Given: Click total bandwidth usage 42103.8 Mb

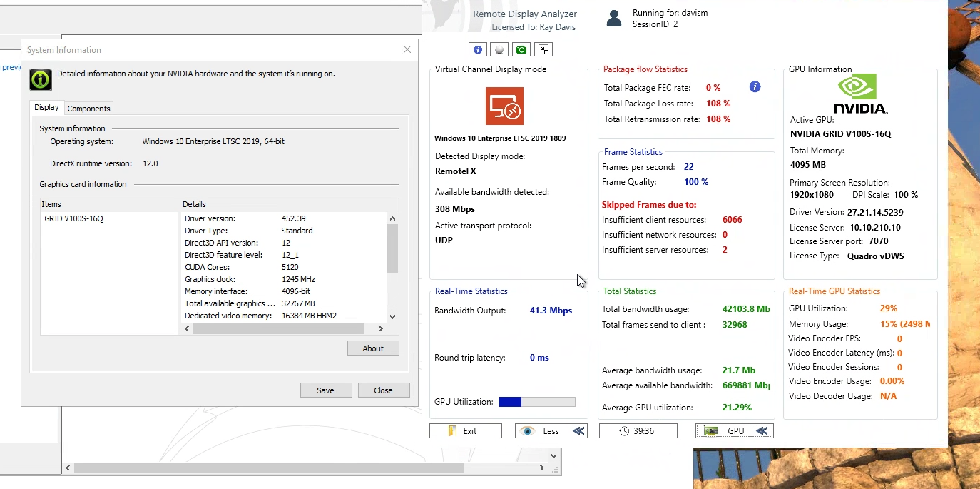Looking at the screenshot, I should [746, 309].
